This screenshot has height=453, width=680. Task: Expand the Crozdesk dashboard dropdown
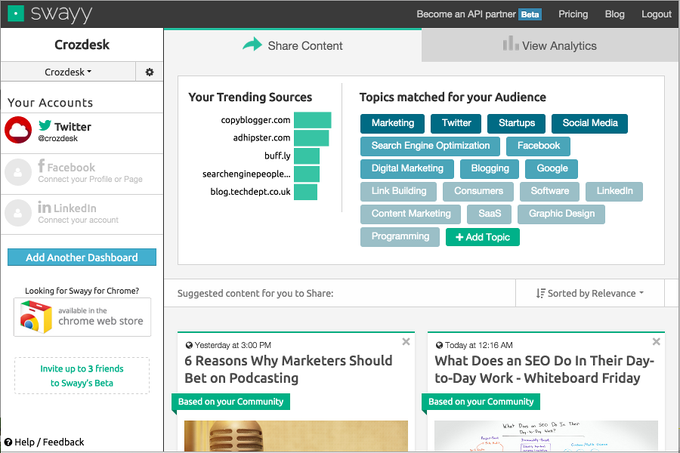69,72
